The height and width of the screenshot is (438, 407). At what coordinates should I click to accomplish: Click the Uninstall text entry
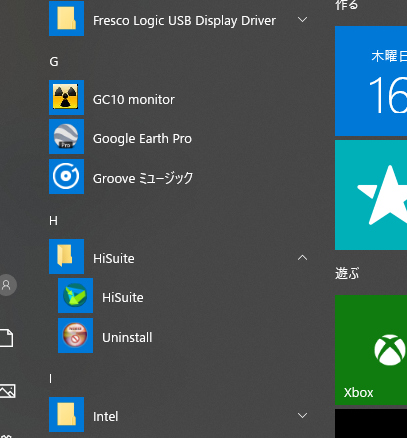[x=127, y=338]
